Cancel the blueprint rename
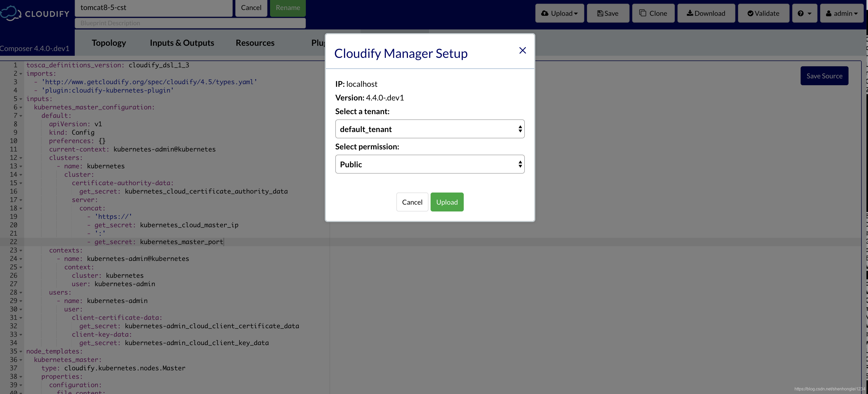This screenshot has width=868, height=394. point(251,8)
